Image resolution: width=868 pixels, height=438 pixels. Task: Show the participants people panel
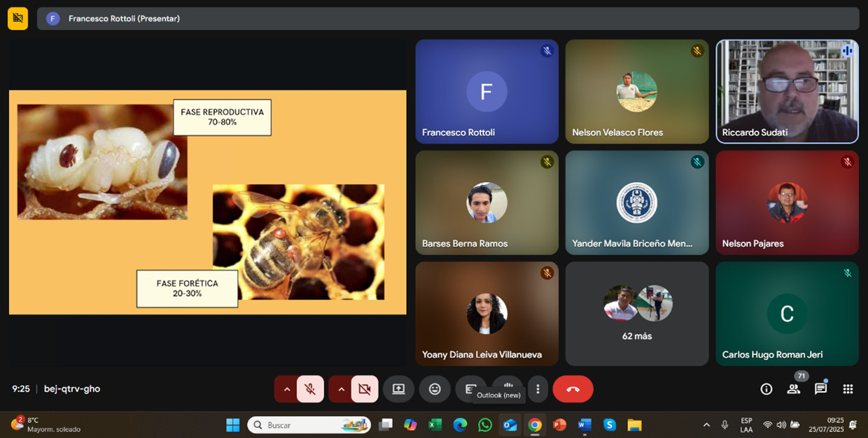click(793, 389)
